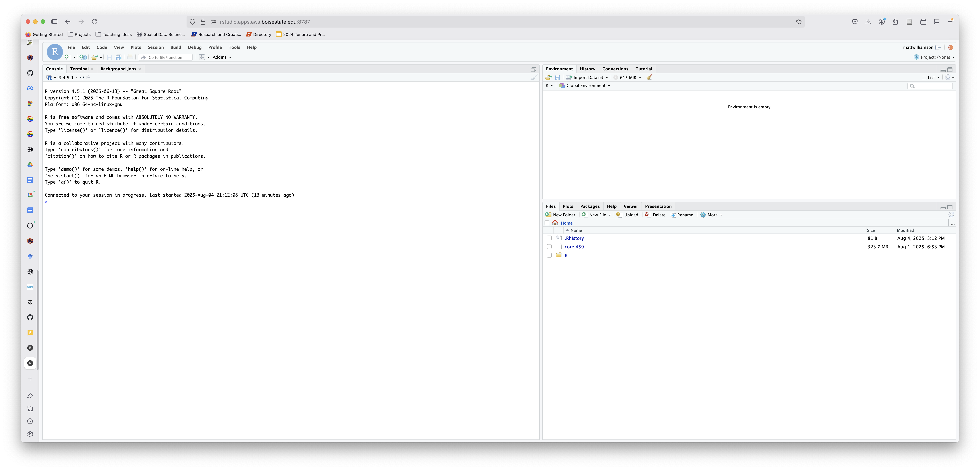Open the Debug menu
The image size is (980, 470).
tap(195, 47)
